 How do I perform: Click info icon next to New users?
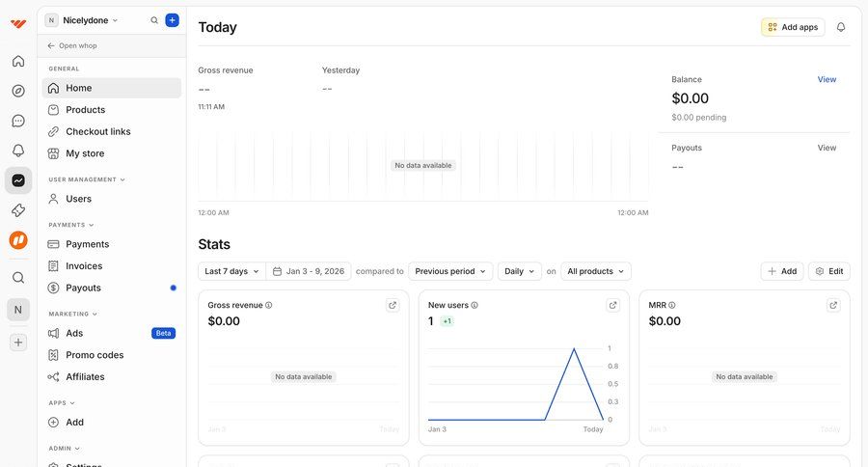pos(475,305)
